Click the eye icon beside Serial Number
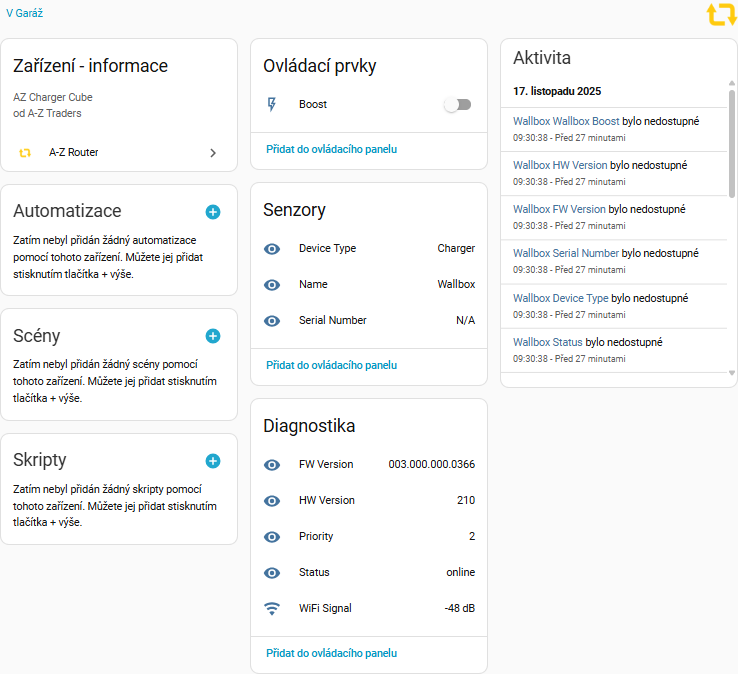This screenshot has width=738, height=674. click(271, 320)
